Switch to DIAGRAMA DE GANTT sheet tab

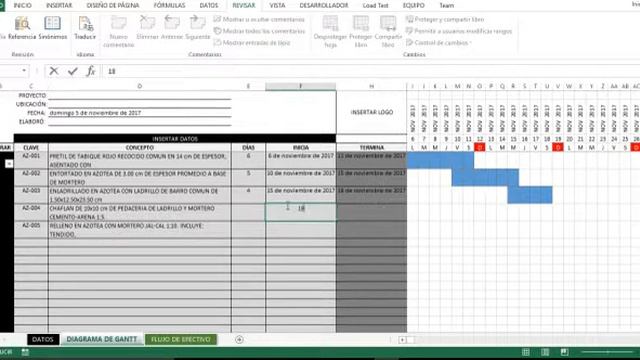102,339
